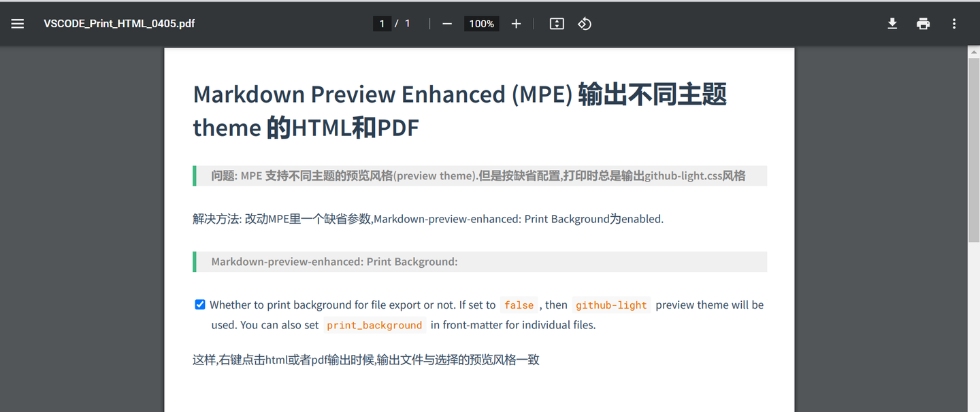Toggle the Print Background checkbox
The width and height of the screenshot is (980, 412).
click(199, 304)
